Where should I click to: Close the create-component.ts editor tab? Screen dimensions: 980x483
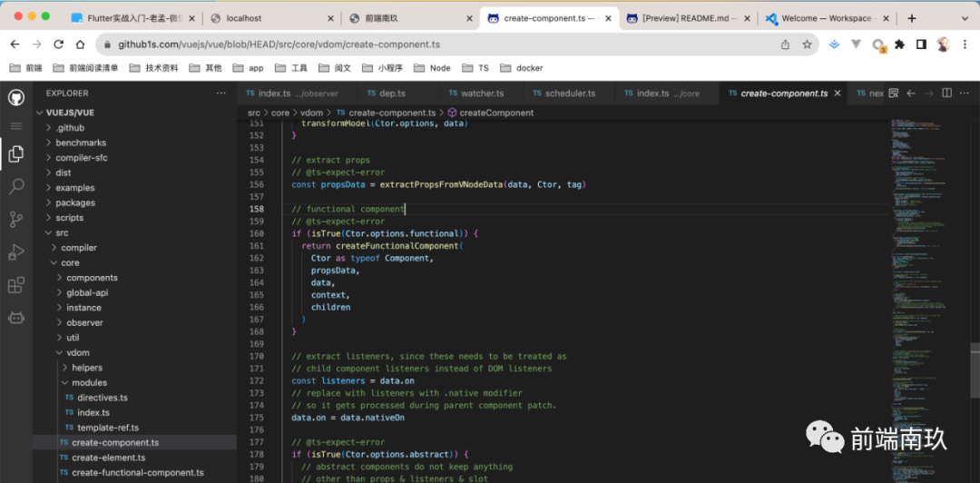838,94
